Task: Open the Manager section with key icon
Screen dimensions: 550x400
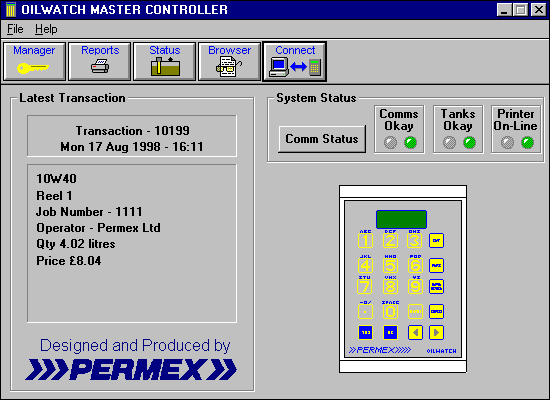Action: tap(34, 61)
